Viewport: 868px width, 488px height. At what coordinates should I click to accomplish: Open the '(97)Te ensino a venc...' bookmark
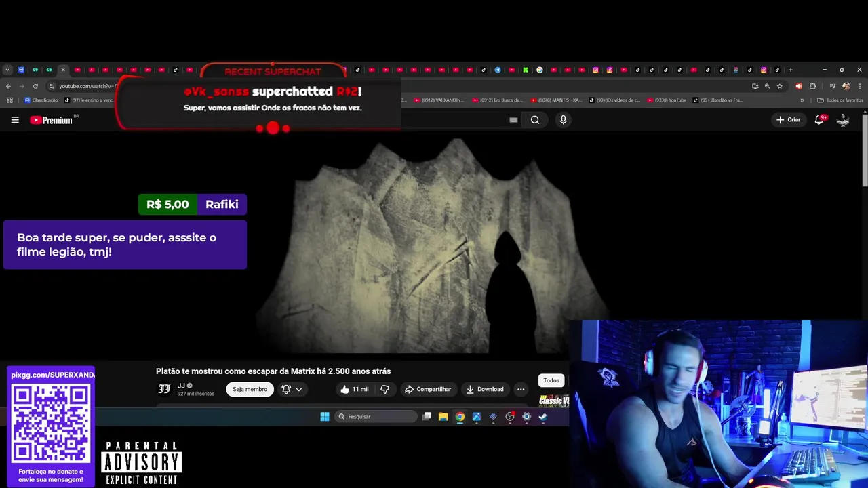90,100
